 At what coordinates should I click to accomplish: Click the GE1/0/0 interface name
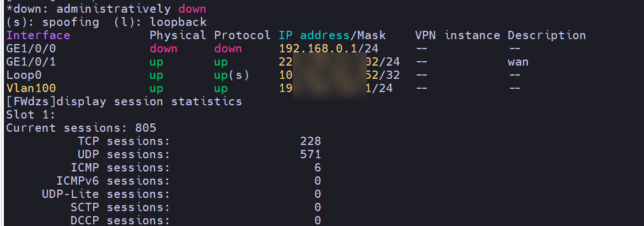click(31, 49)
